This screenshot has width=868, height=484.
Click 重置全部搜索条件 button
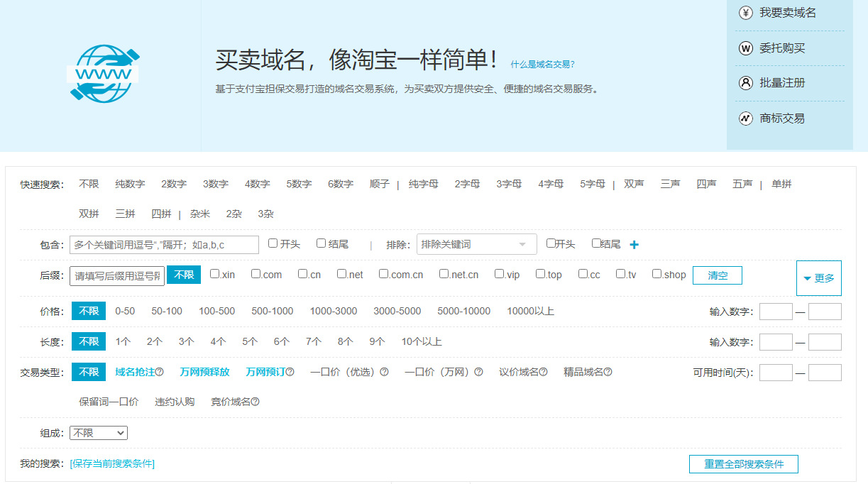743,464
